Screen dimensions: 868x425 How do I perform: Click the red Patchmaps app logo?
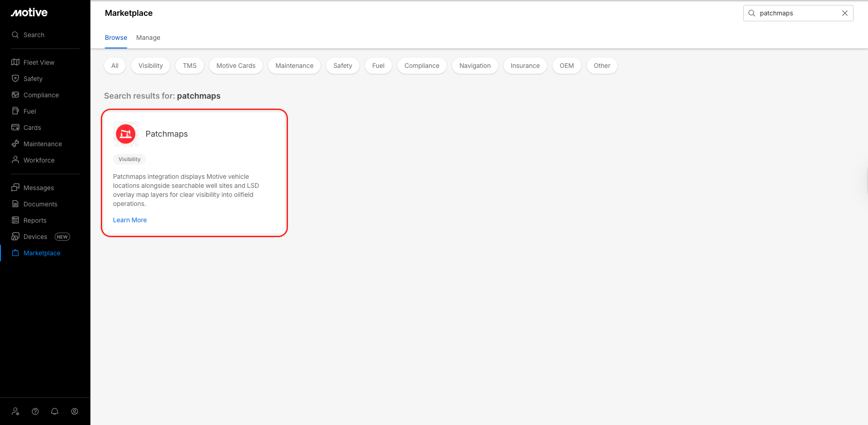click(126, 134)
